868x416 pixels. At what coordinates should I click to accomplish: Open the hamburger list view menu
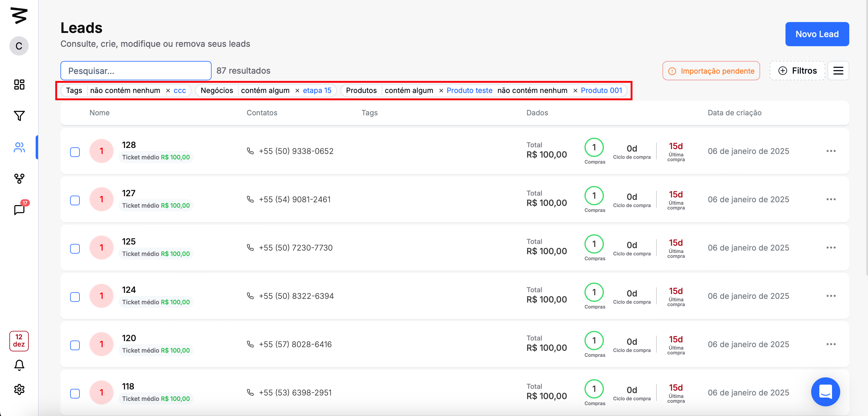(838, 71)
